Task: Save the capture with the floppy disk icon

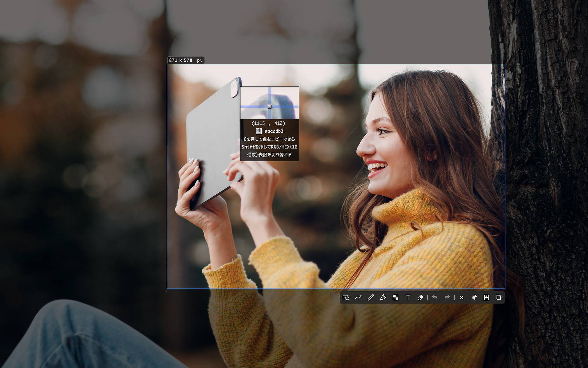Action: (x=486, y=297)
